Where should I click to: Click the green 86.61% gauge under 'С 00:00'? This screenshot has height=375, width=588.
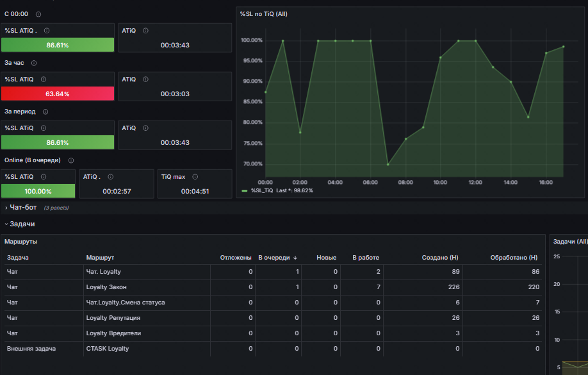click(58, 45)
